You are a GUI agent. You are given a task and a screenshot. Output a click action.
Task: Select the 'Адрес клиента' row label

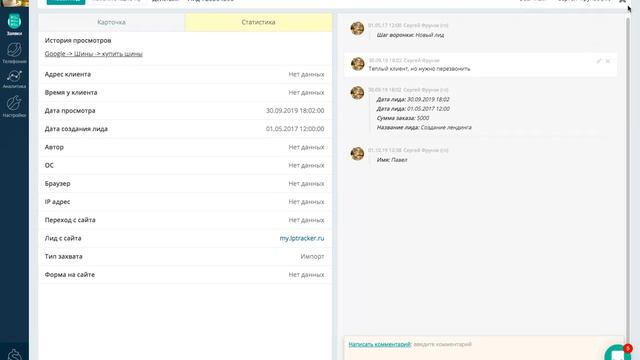click(x=68, y=74)
